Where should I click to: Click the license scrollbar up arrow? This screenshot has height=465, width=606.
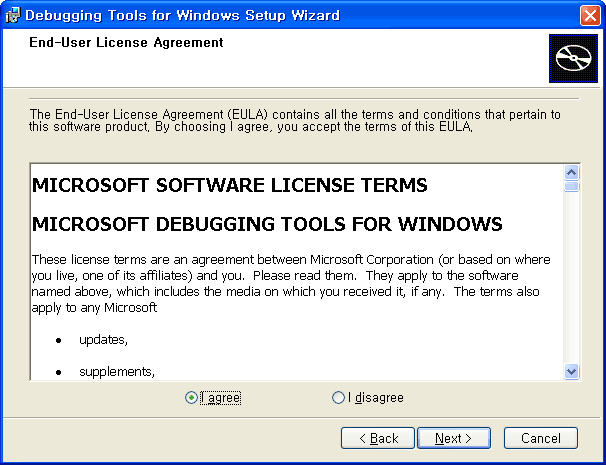tap(571, 172)
